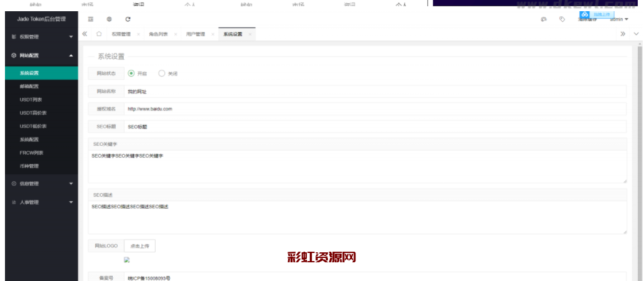Open USDT列表 in the sidebar
Viewport: 644px width, 281px height.
click(x=31, y=100)
